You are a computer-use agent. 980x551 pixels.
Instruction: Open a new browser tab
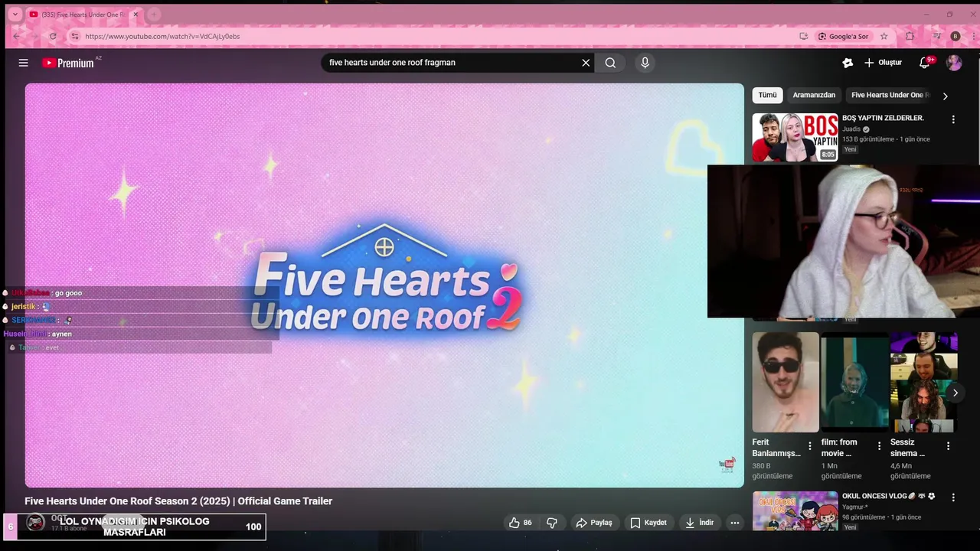pyautogui.click(x=154, y=15)
